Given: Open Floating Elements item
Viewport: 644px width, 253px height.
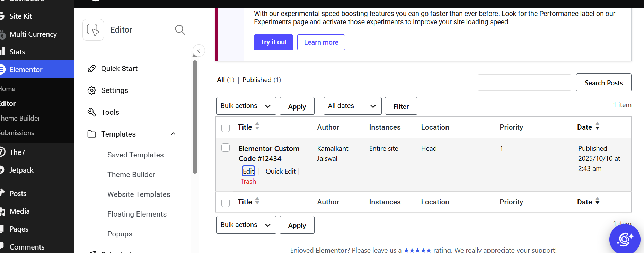Looking at the screenshot, I should (x=137, y=214).
